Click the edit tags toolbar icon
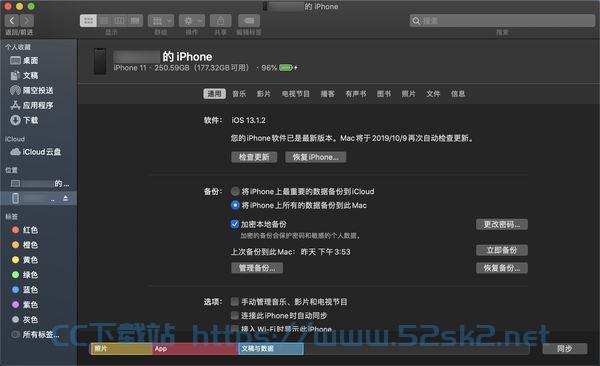This screenshot has height=366, width=600. click(249, 21)
